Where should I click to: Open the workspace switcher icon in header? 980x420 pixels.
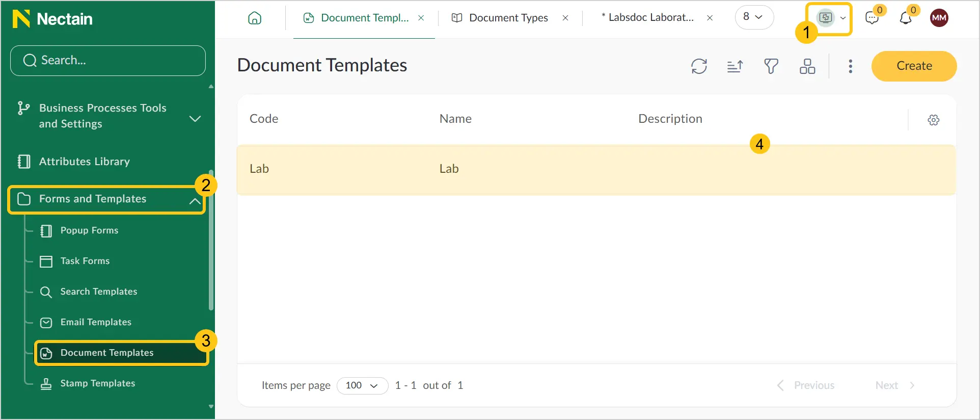(825, 18)
